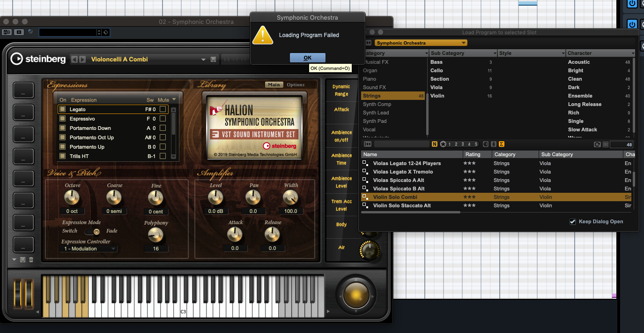Toggle the On checkbox for Espressivo

62,119
